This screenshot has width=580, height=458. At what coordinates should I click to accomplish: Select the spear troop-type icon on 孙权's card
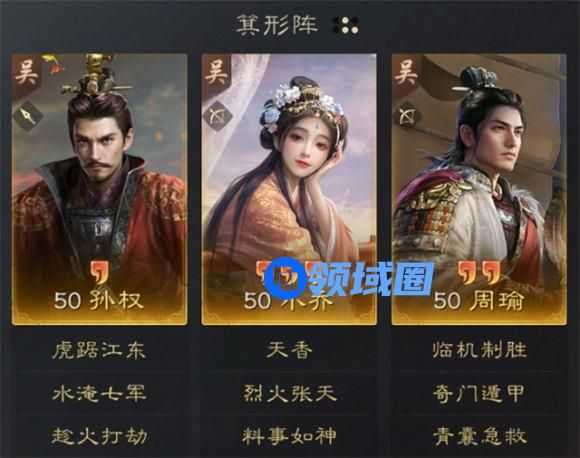pyautogui.click(x=28, y=116)
